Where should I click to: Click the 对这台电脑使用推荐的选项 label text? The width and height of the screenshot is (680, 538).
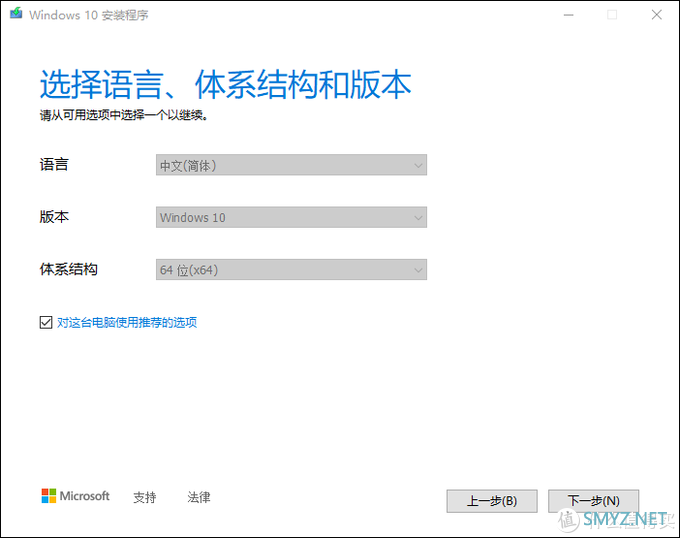click(127, 323)
